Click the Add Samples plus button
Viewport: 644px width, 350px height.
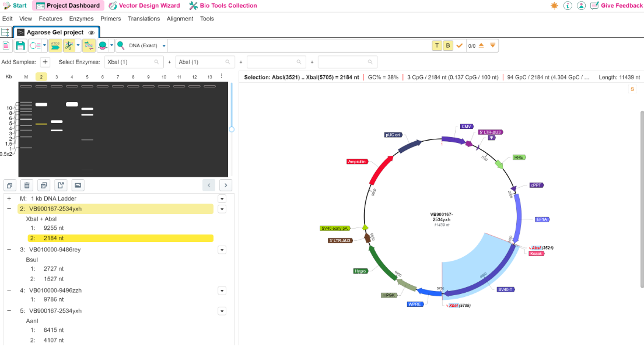[45, 62]
